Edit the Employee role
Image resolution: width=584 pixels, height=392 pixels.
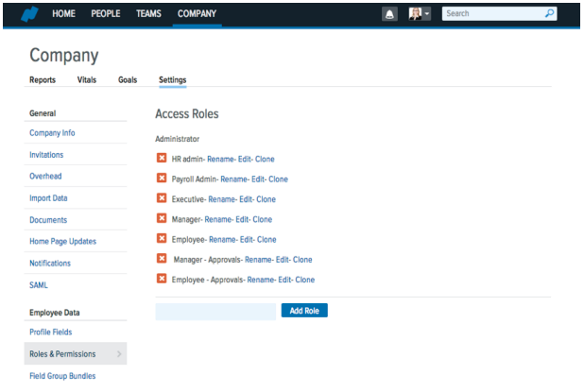[x=247, y=240]
